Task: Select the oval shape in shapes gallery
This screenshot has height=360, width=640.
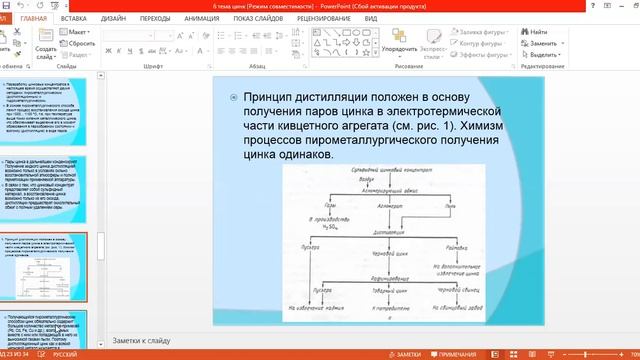Action: (356, 33)
